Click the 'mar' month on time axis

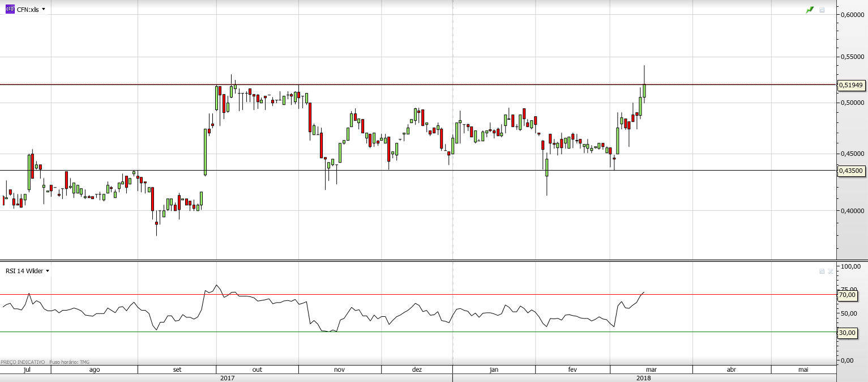pyautogui.click(x=651, y=370)
